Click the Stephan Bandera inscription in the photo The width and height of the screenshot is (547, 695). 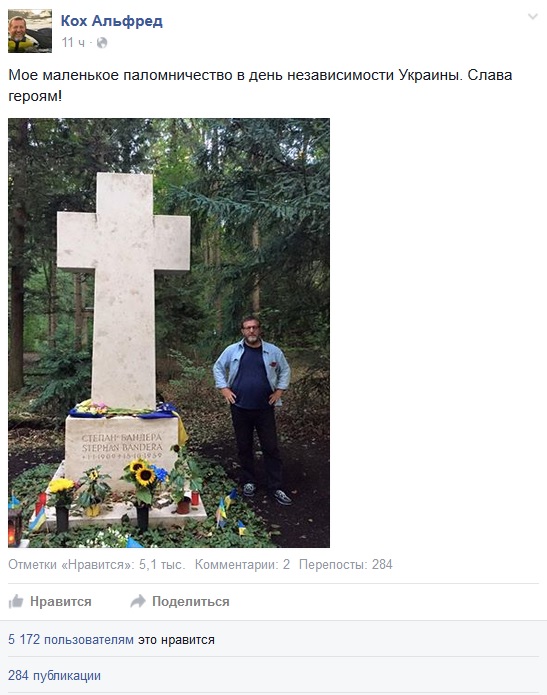click(x=122, y=447)
